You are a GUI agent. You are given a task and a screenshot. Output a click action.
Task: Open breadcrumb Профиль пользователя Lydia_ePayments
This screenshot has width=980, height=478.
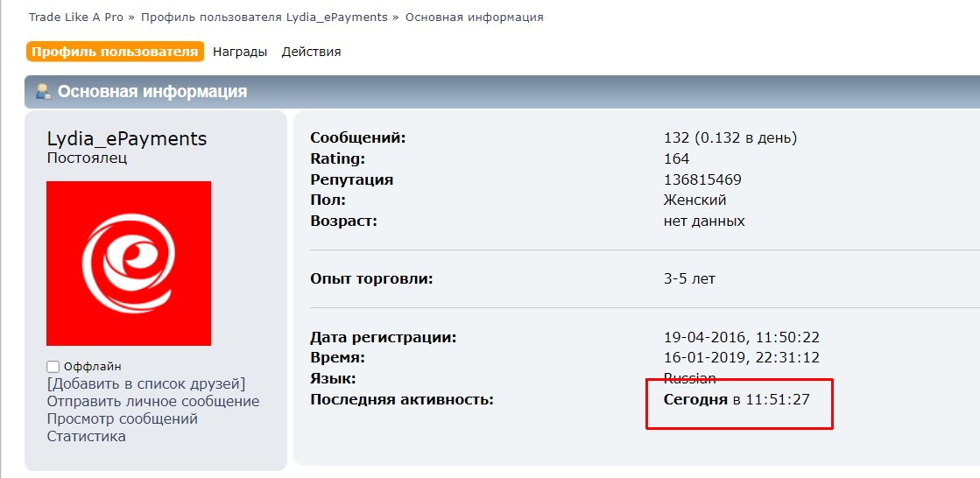click(264, 18)
